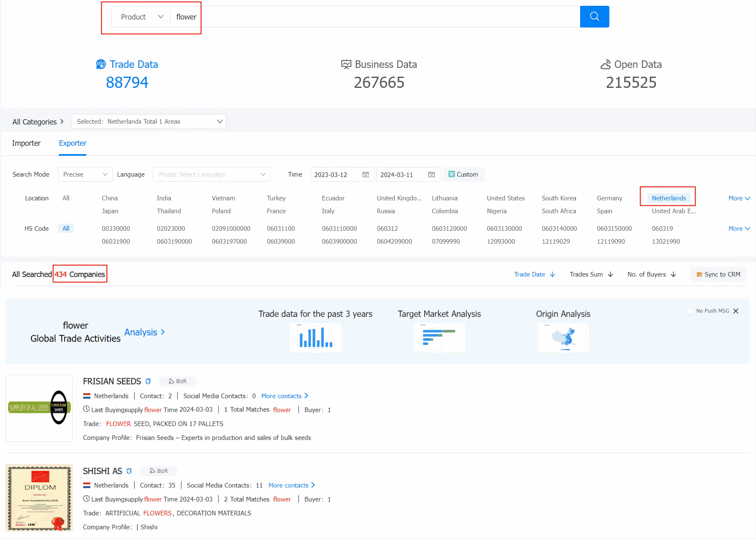Sort results by No. of Buyers

(651, 274)
